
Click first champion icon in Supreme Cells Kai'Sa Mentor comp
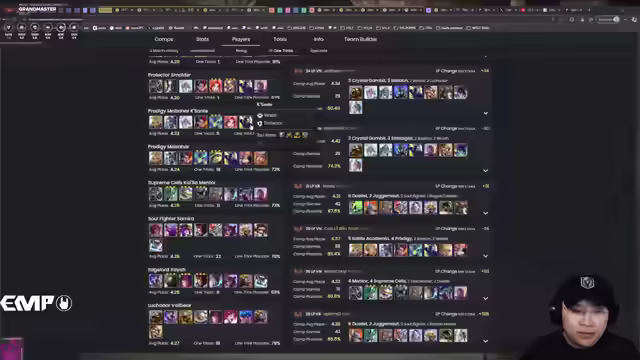tap(156, 194)
